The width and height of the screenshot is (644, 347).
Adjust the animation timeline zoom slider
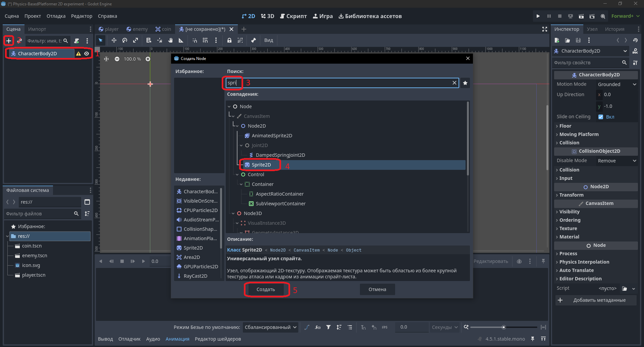[x=503, y=327]
